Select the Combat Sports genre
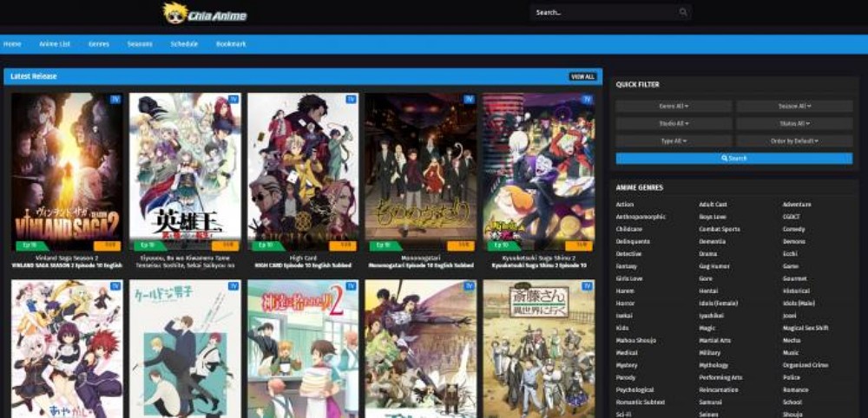The width and height of the screenshot is (868, 418). [719, 229]
